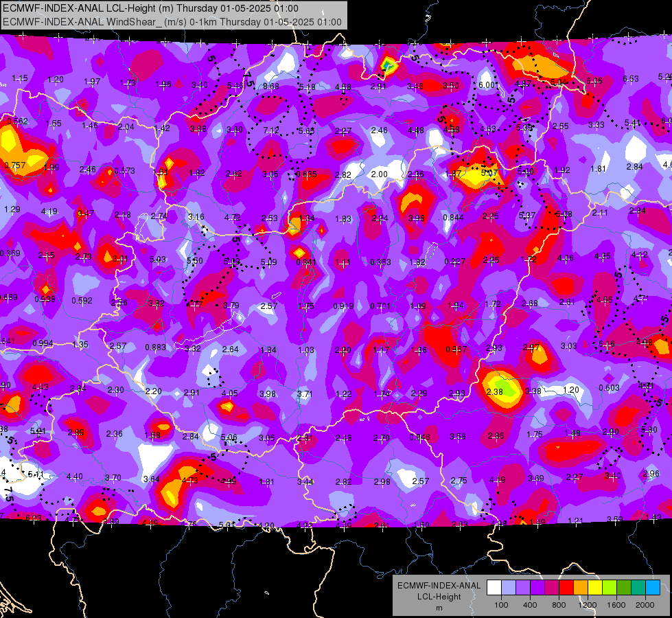Click ECMWF-INDEX-ANAL text in the legend box

point(439,586)
